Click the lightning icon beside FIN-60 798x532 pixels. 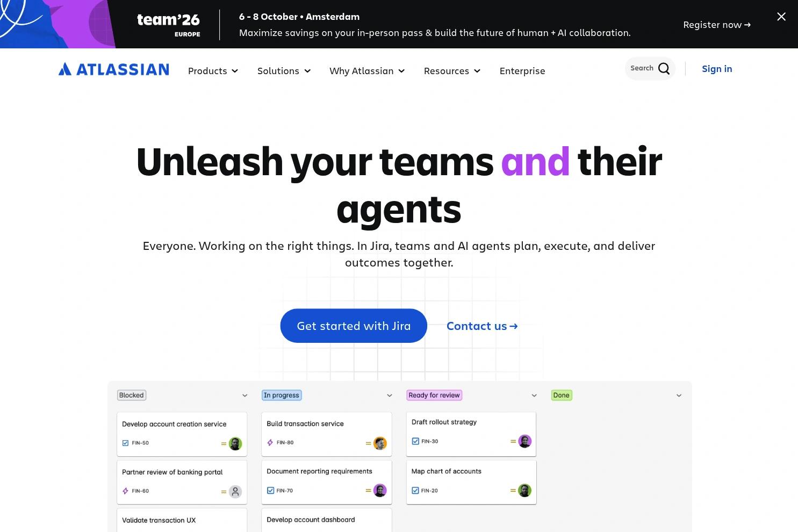pos(126,491)
